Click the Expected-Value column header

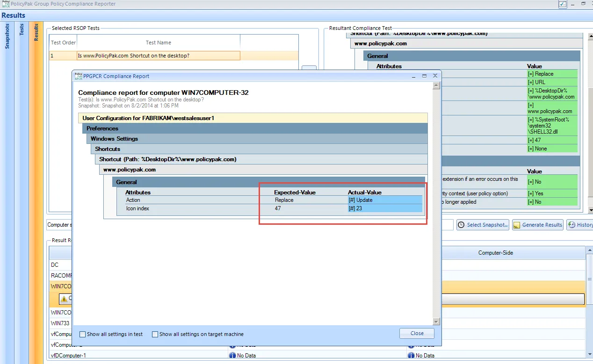295,193
